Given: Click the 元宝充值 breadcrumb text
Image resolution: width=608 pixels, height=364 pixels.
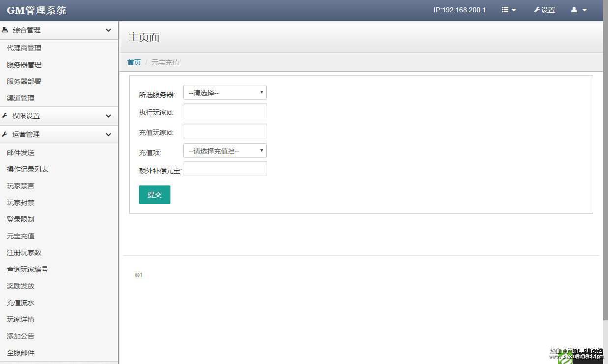Looking at the screenshot, I should [166, 62].
